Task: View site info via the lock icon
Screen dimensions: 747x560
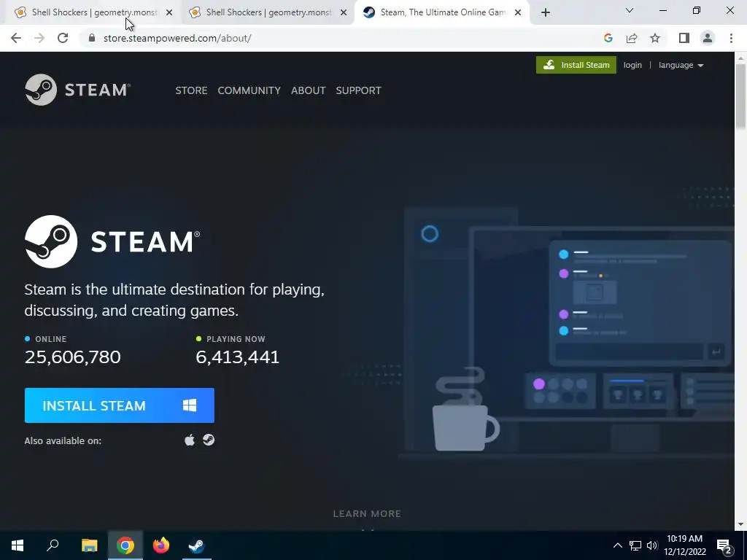Action: [92, 38]
